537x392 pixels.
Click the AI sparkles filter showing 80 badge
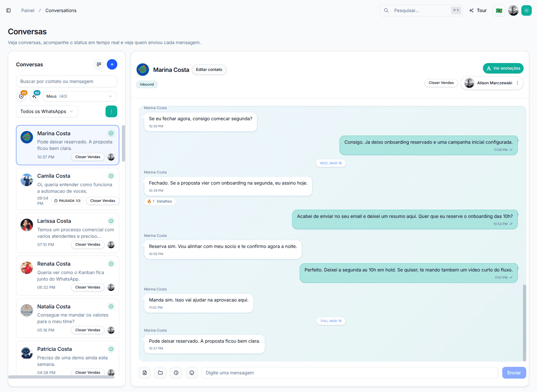click(34, 96)
